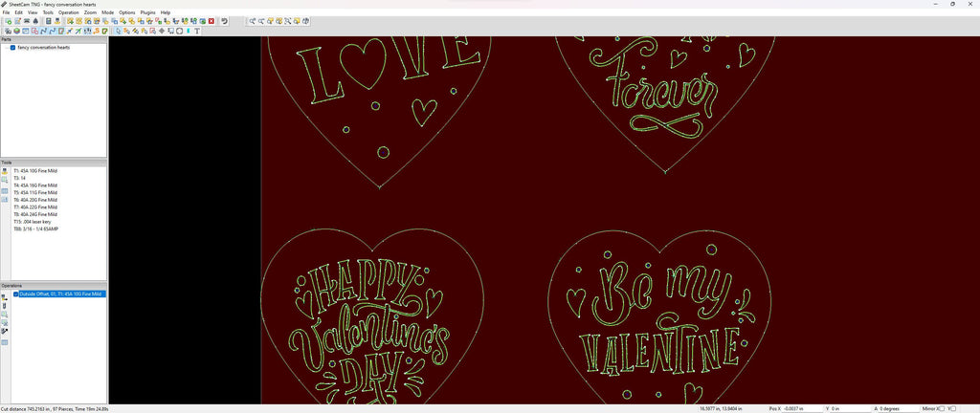The width and height of the screenshot is (980, 413).
Task: Click the lasso-style zoom icon in zoom toolbar
Action: (x=288, y=21)
